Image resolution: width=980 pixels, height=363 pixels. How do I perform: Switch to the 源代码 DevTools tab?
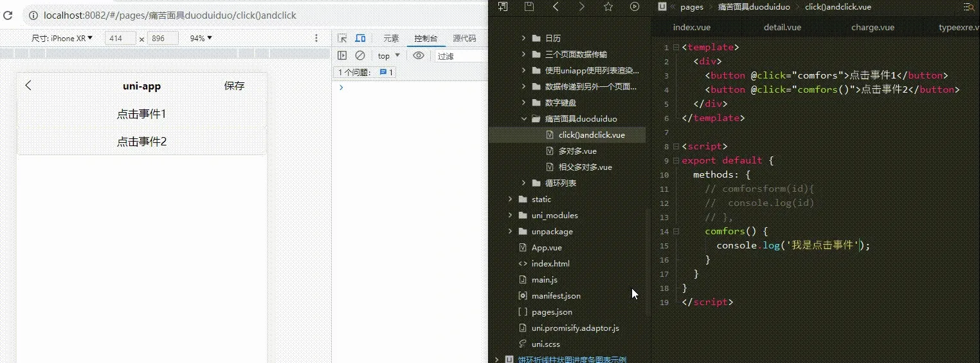(x=464, y=39)
